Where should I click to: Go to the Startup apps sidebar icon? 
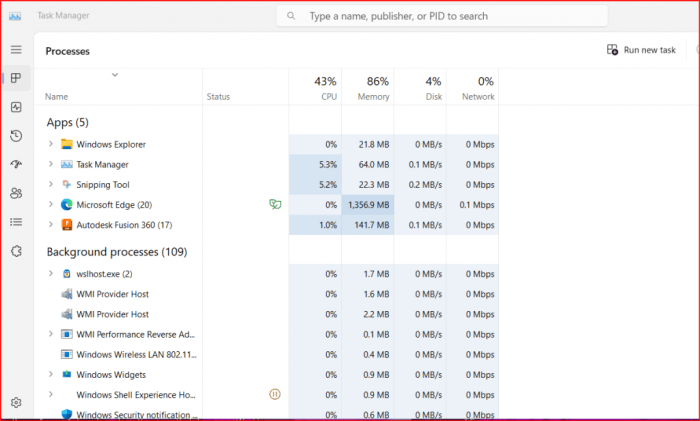16,164
